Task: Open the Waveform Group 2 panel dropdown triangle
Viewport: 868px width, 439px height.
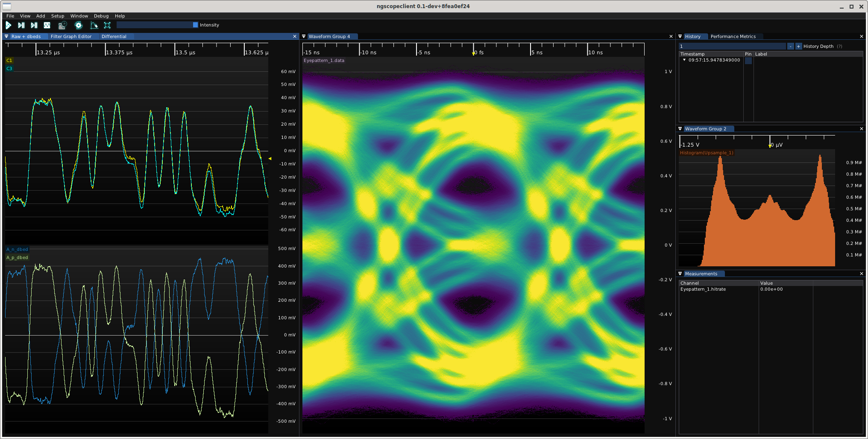Action: coord(680,129)
